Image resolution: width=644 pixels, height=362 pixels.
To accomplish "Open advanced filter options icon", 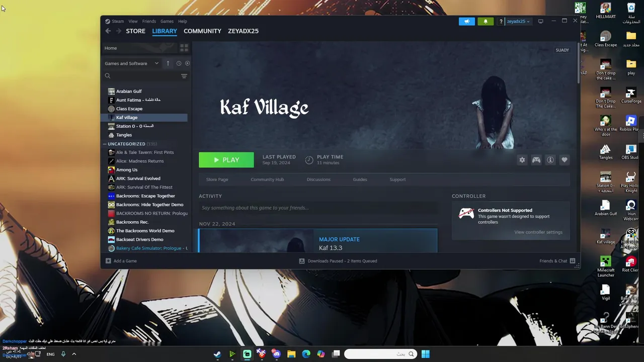I will (184, 76).
